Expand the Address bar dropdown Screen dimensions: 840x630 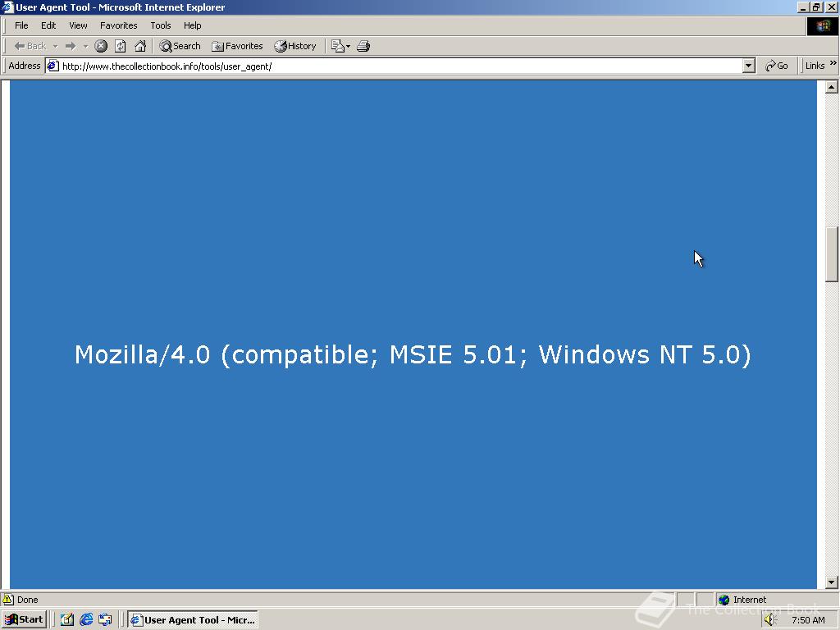point(749,66)
